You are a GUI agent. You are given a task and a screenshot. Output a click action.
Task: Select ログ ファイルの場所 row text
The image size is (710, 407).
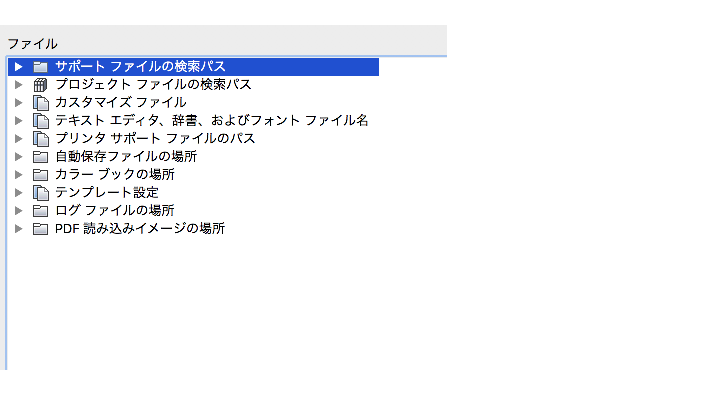(115, 211)
